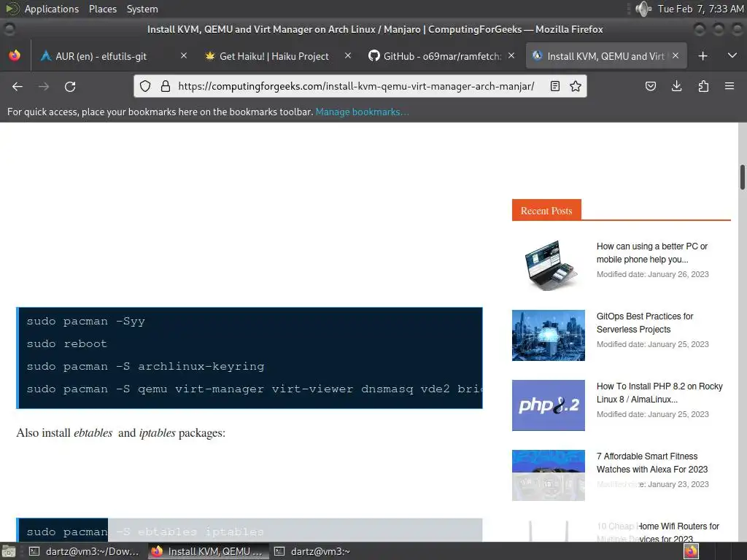
Task: Switch to AUR (en) - elfutils-git tab
Action: point(101,56)
